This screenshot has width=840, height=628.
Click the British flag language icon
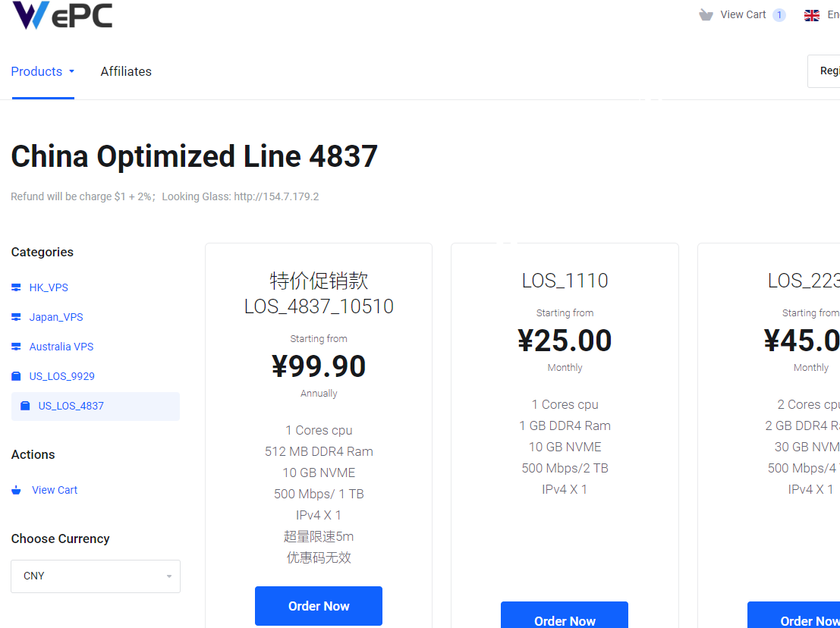tap(811, 14)
